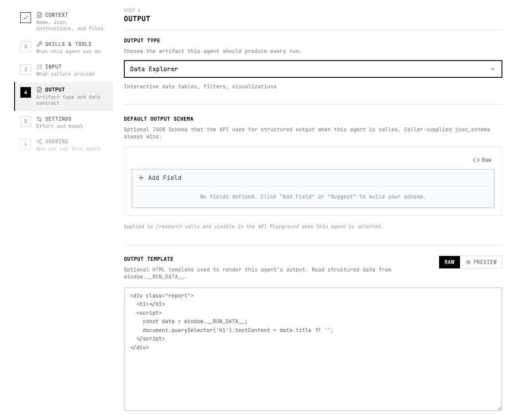Viewport: 513px width, 420px height.
Task: Click the 'Choose the artifact this agent' description
Action: click(x=213, y=51)
